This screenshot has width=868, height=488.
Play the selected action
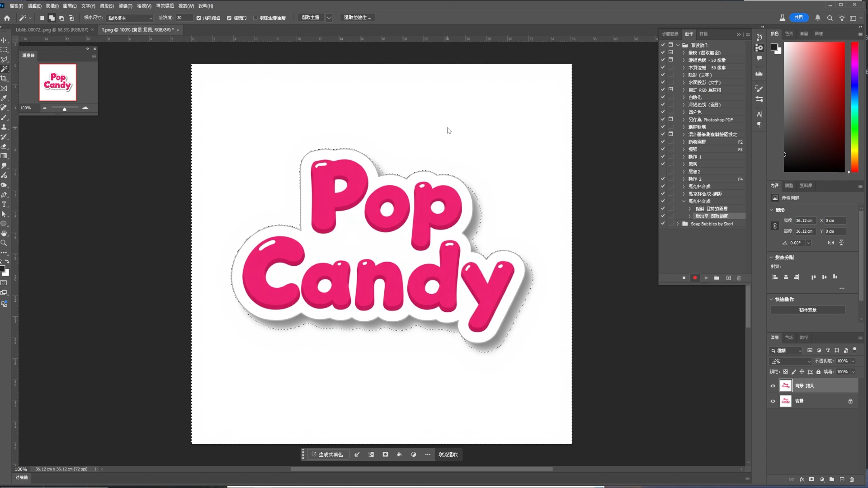706,278
